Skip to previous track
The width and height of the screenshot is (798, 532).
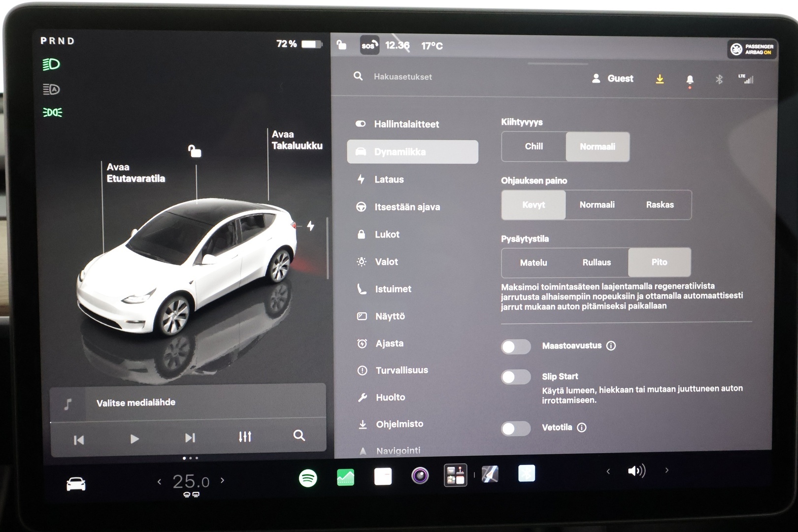coord(79,440)
